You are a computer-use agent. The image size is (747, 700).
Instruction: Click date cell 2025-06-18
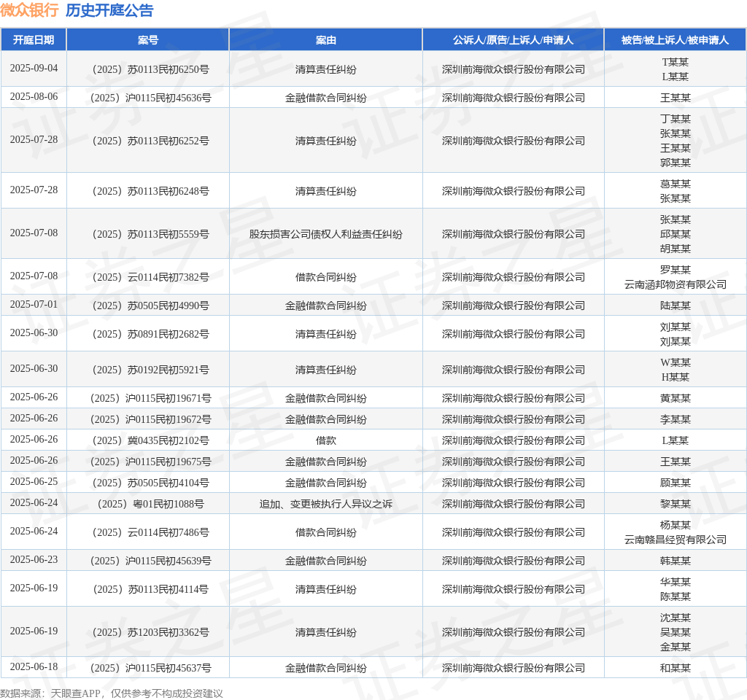click(x=34, y=667)
